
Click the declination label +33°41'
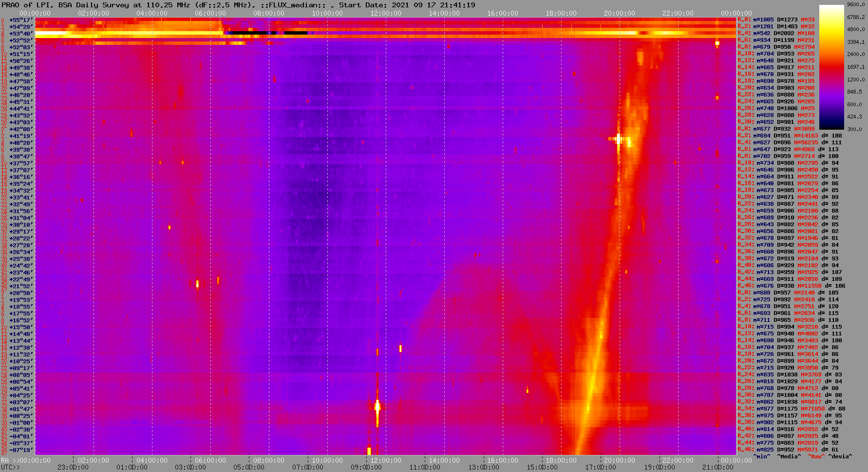21,197
